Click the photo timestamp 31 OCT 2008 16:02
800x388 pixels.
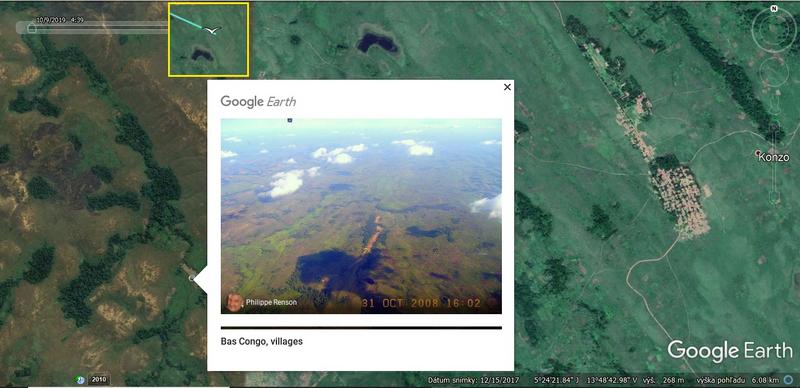tap(421, 303)
